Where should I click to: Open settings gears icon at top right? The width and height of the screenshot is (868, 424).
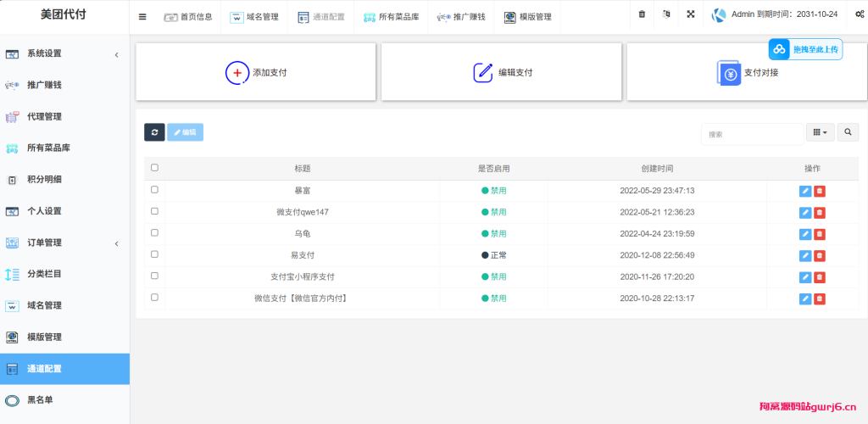point(853,15)
